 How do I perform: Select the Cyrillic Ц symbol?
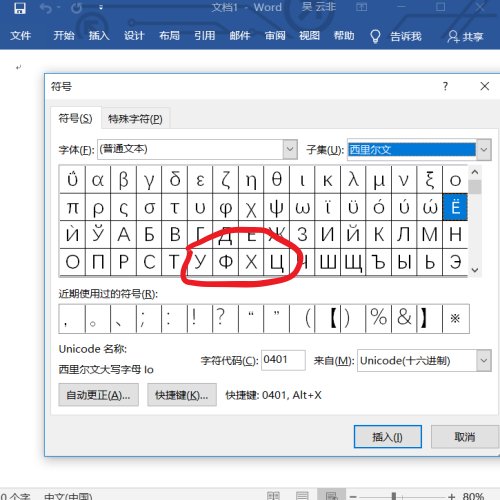[x=277, y=262]
